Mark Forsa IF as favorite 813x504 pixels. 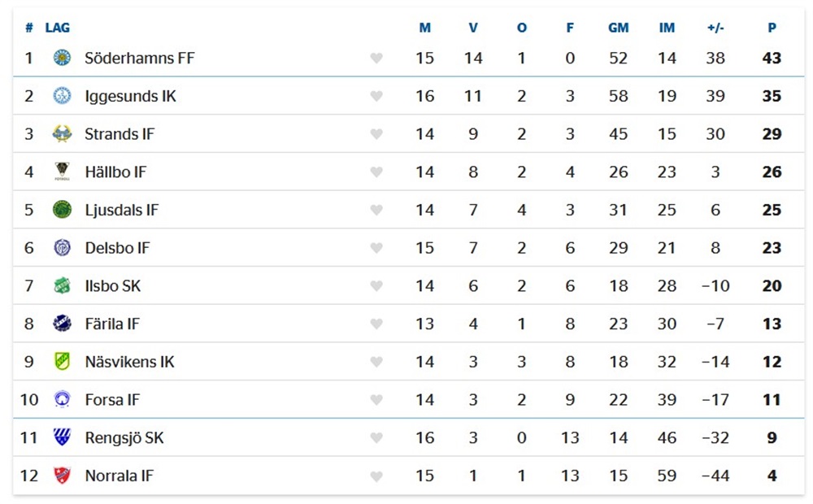(376, 400)
